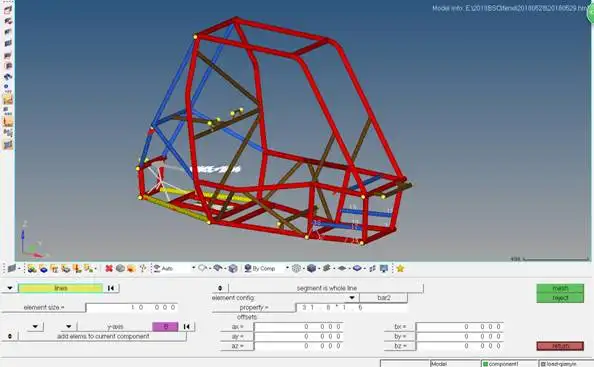594x367 pixels.
Task: Click the flat blue oval element icon
Action: [x=357, y=269]
